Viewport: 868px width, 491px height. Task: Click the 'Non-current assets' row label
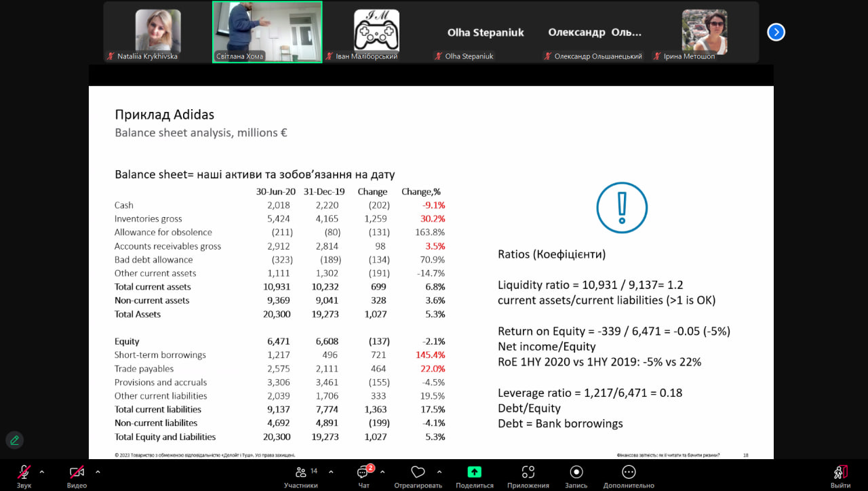click(x=152, y=300)
